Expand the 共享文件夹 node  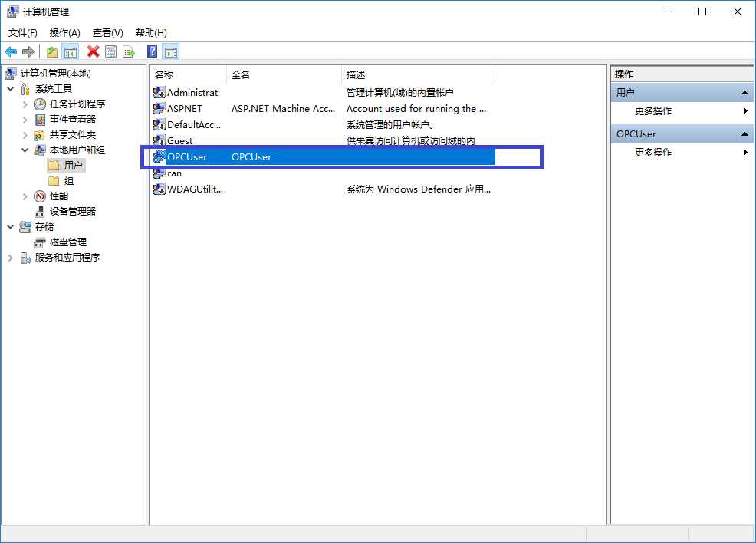click(x=25, y=135)
